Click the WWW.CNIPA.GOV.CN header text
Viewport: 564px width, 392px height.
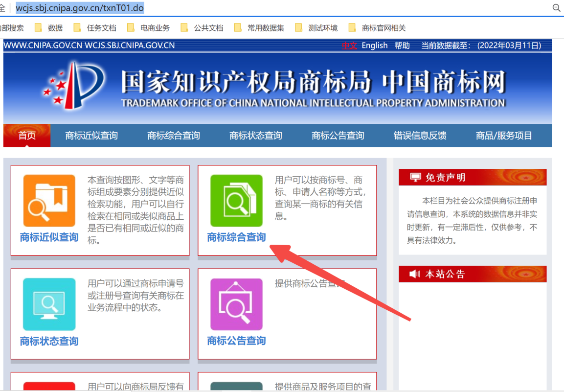click(x=43, y=46)
